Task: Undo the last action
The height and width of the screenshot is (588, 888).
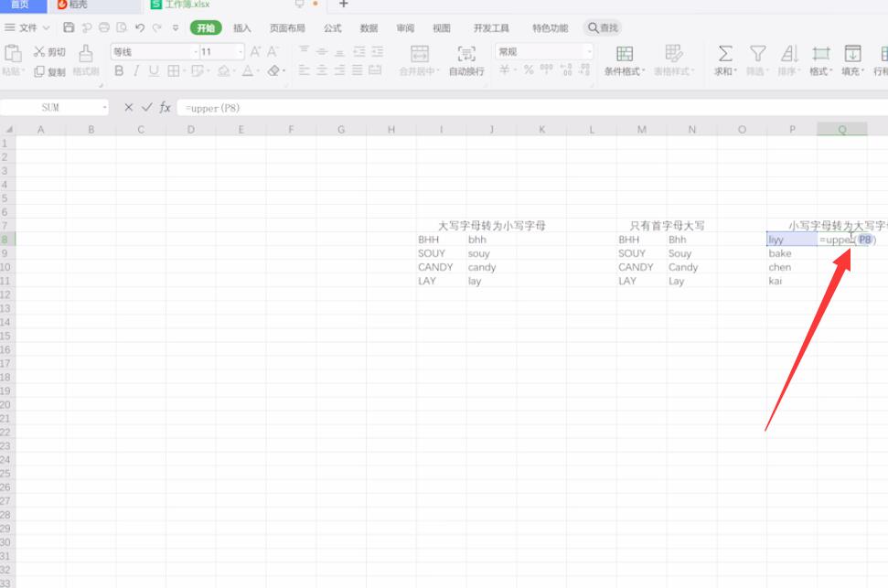Action: [139, 27]
